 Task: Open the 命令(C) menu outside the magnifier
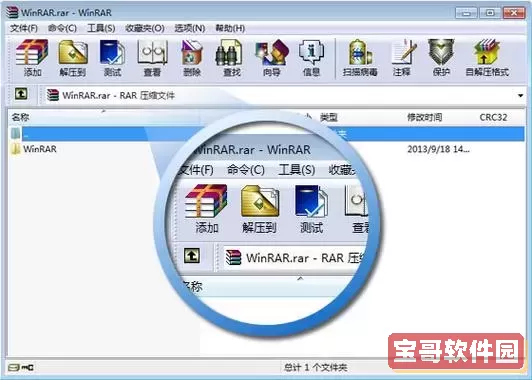click(62, 28)
